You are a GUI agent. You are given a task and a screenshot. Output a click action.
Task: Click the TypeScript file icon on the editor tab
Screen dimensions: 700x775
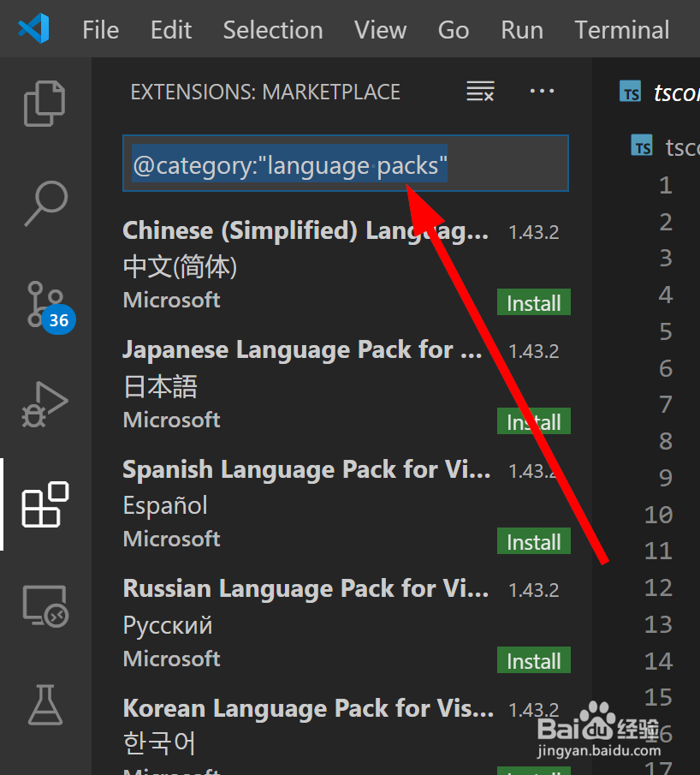[x=630, y=92]
